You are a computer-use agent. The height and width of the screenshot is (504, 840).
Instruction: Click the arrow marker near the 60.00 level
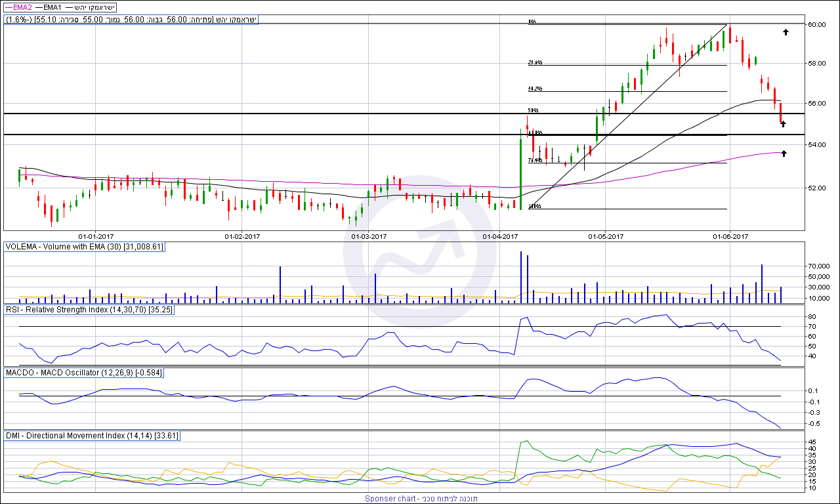coord(785,31)
